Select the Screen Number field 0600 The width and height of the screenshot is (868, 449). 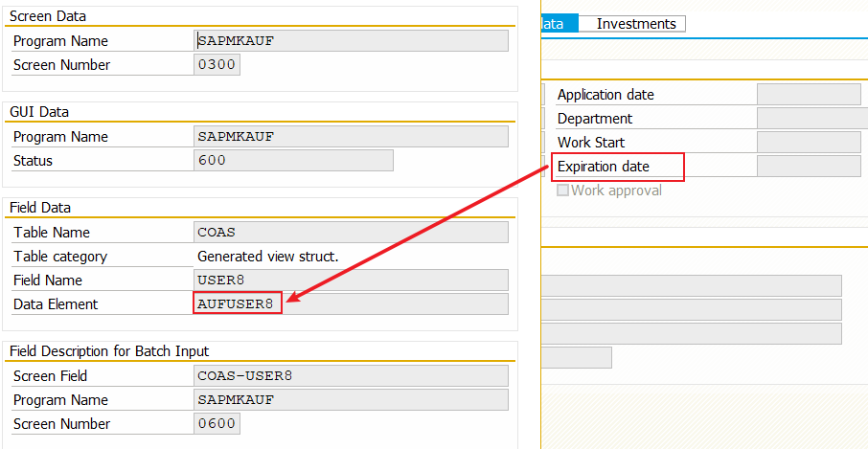click(217, 423)
